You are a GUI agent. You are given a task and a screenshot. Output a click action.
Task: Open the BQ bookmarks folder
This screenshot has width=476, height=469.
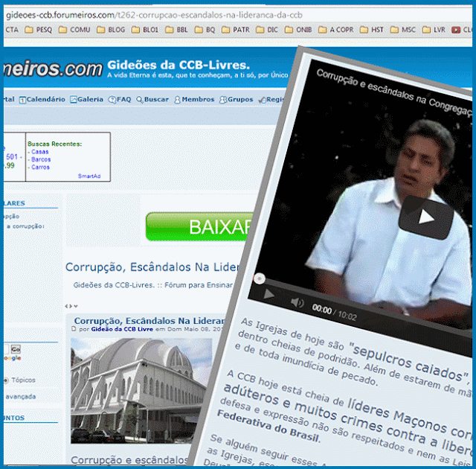click(205, 30)
